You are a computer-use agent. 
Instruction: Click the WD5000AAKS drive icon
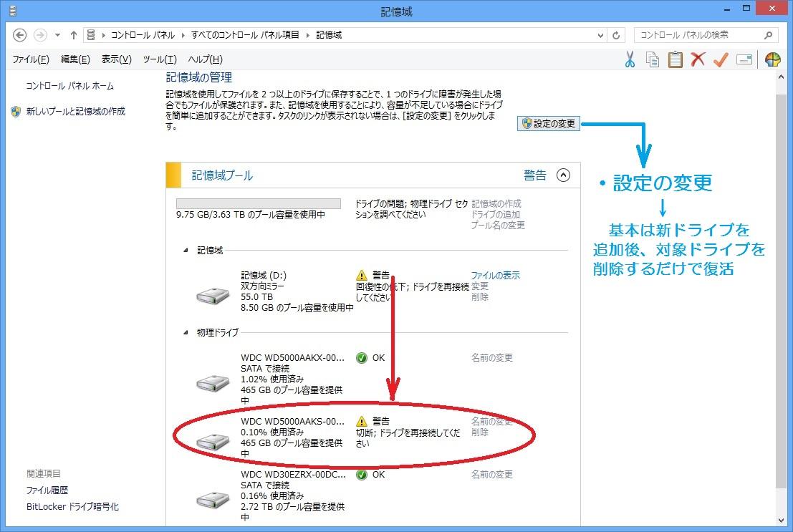pos(213,442)
